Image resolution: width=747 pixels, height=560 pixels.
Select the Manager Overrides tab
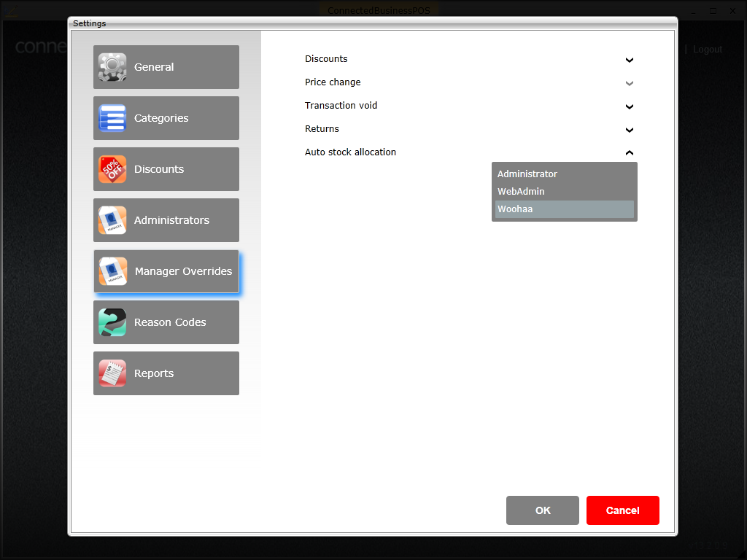point(166,271)
